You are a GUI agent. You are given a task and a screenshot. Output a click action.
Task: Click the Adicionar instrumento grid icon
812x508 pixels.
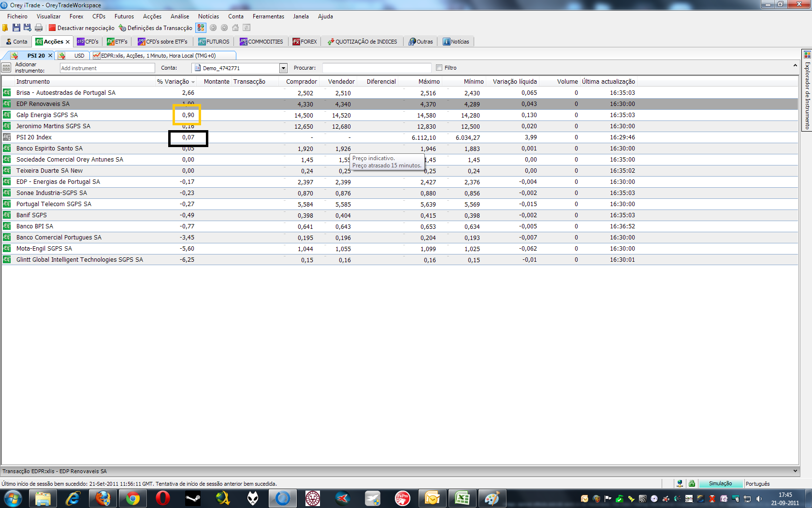6,68
